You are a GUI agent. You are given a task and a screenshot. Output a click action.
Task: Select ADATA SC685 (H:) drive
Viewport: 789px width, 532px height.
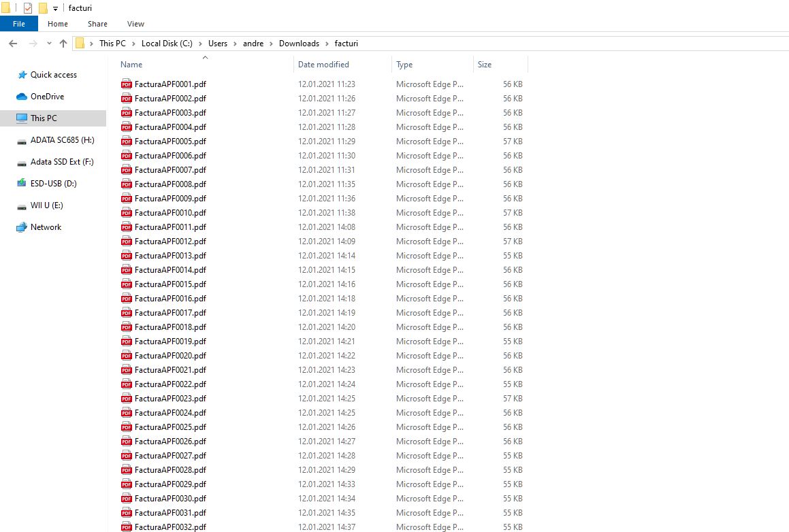62,140
